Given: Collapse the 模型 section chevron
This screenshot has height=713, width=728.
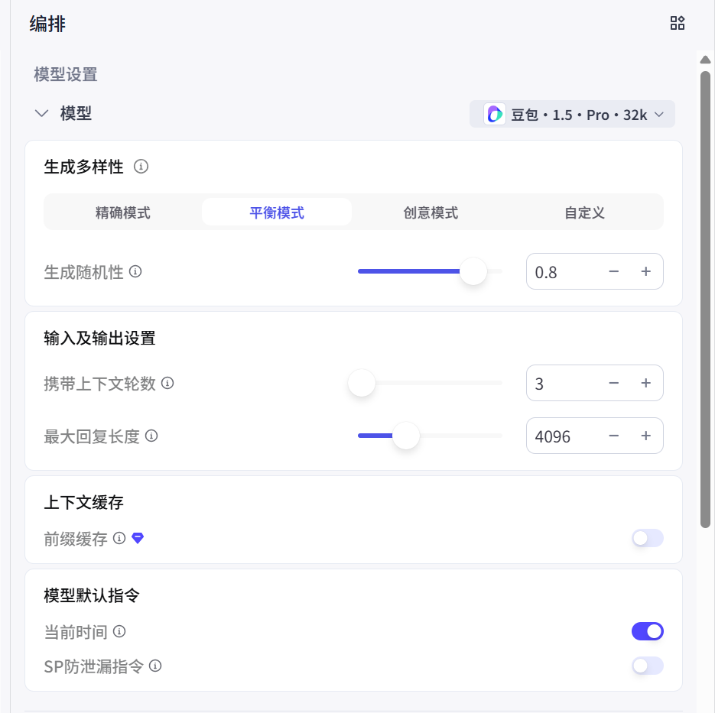Looking at the screenshot, I should click(42, 113).
